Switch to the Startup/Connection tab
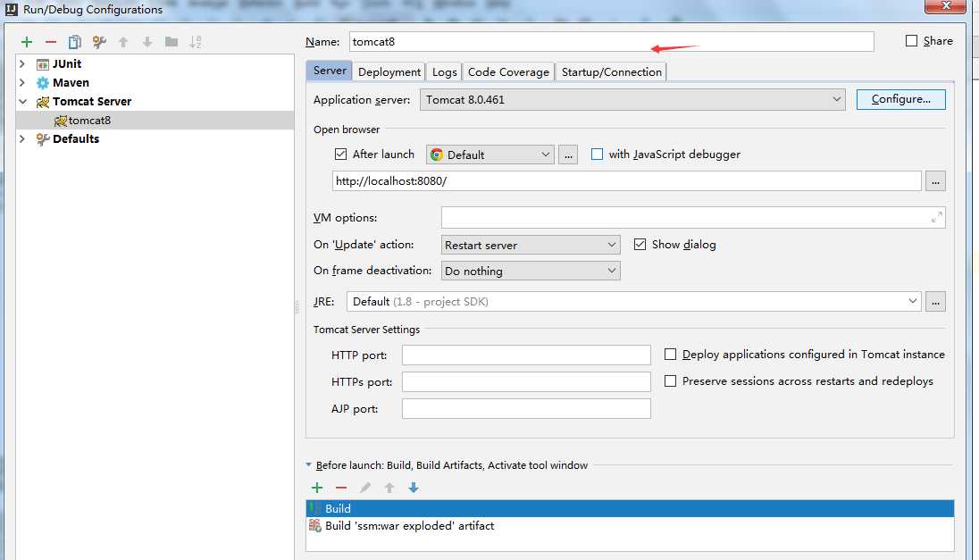Image resolution: width=979 pixels, height=560 pixels. click(611, 71)
